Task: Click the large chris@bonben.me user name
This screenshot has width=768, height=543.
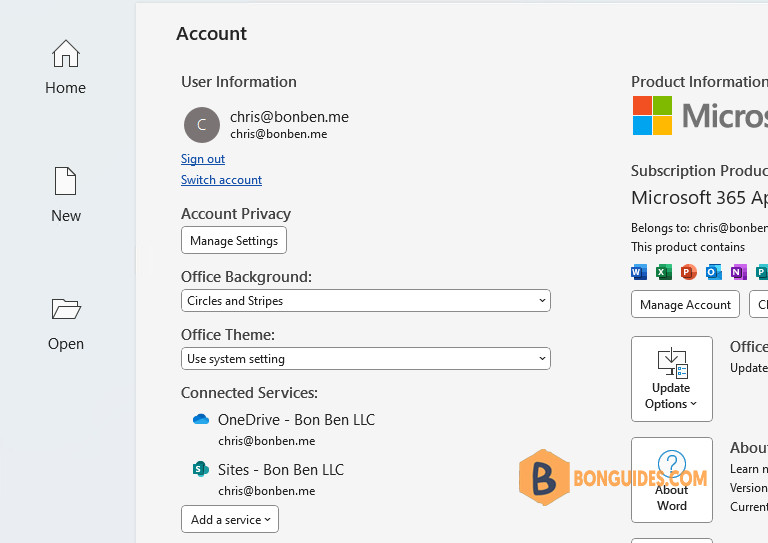Action: click(289, 117)
